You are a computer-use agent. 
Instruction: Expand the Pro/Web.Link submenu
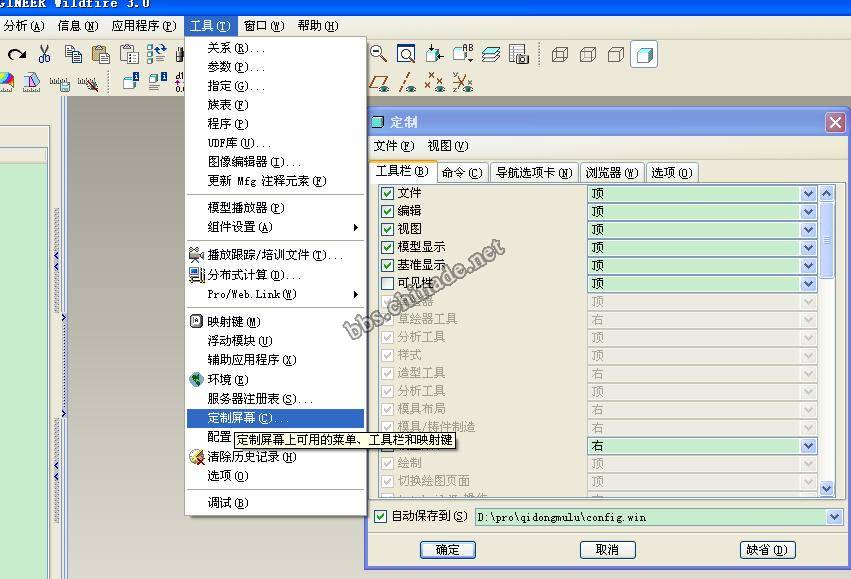coord(275,294)
